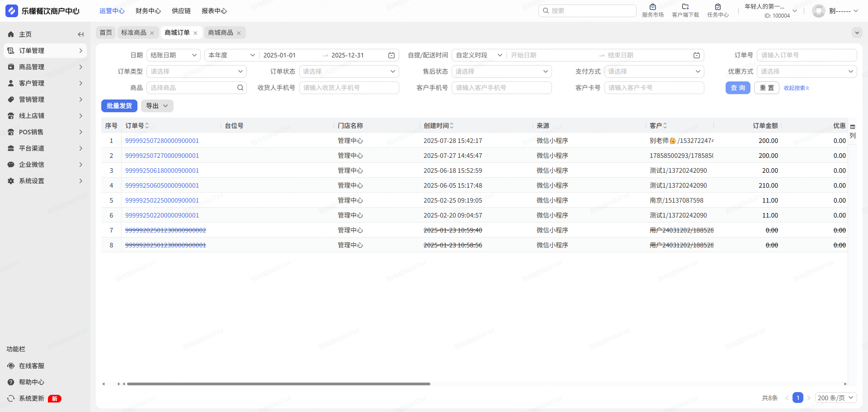Open the tab list chevron at far right

coord(857,33)
